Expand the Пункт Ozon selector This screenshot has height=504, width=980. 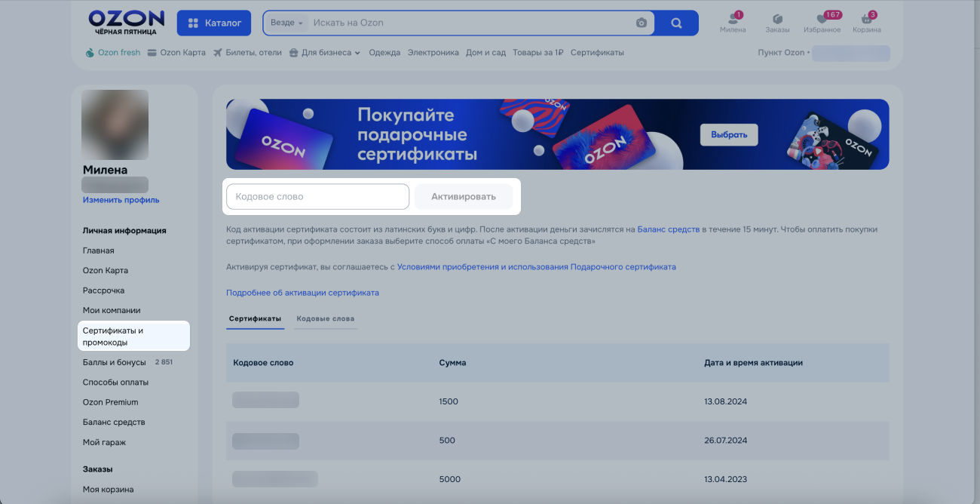click(784, 53)
